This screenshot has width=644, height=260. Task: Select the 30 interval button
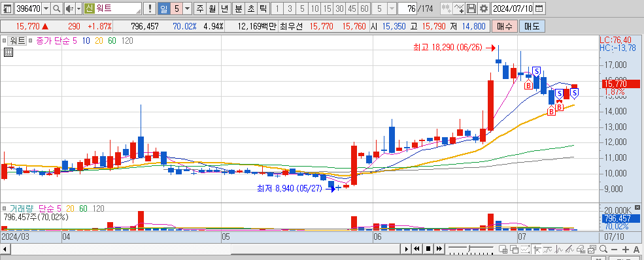(339, 8)
